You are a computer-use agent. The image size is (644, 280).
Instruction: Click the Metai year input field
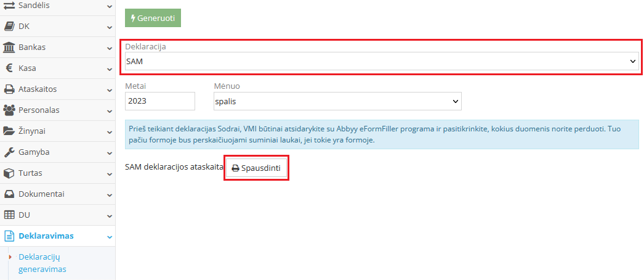pyautogui.click(x=159, y=101)
